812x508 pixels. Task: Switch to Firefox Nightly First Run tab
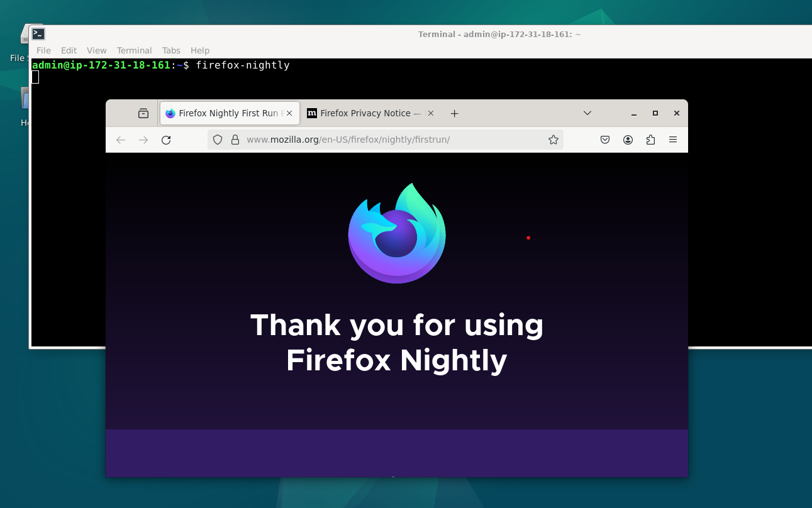pos(230,113)
